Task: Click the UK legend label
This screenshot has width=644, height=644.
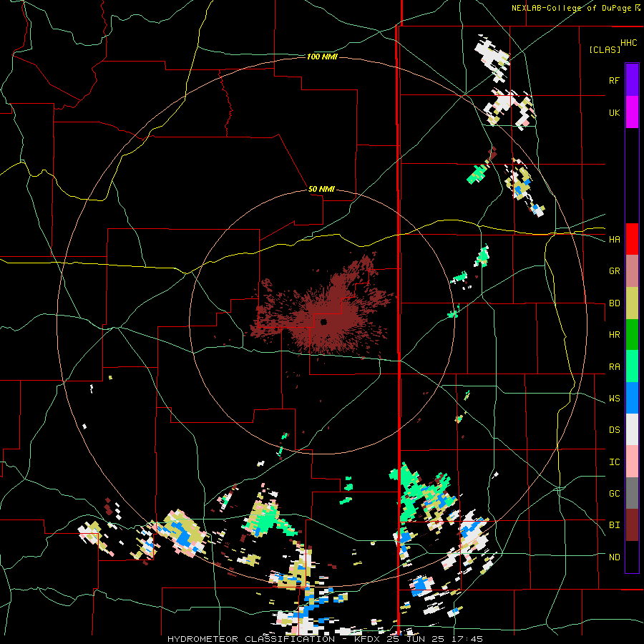Action: point(614,112)
